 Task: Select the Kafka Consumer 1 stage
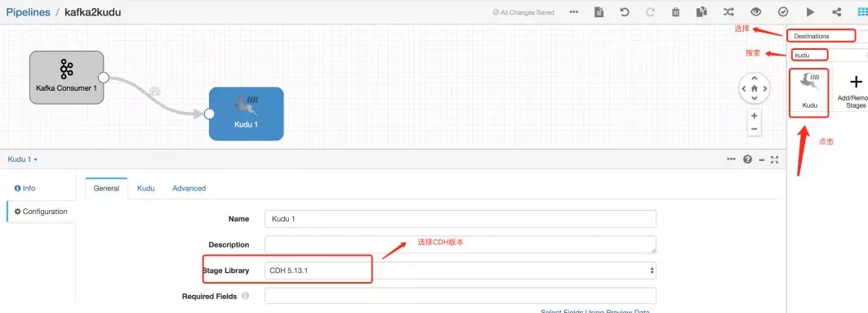coord(66,78)
